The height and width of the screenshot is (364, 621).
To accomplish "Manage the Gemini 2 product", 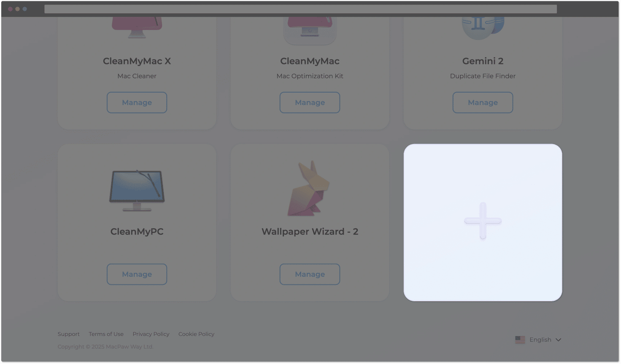I will tap(483, 102).
